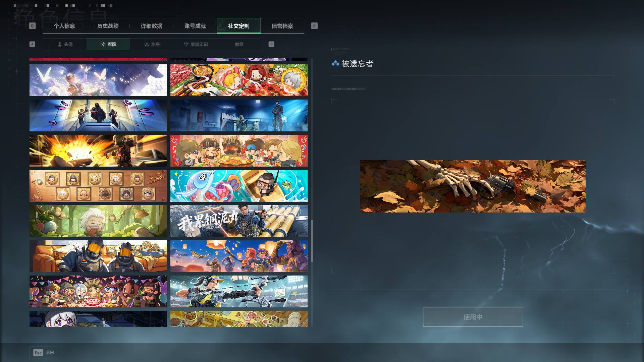
Task: Open the 称号 title sub-tab
Action: tap(152, 44)
